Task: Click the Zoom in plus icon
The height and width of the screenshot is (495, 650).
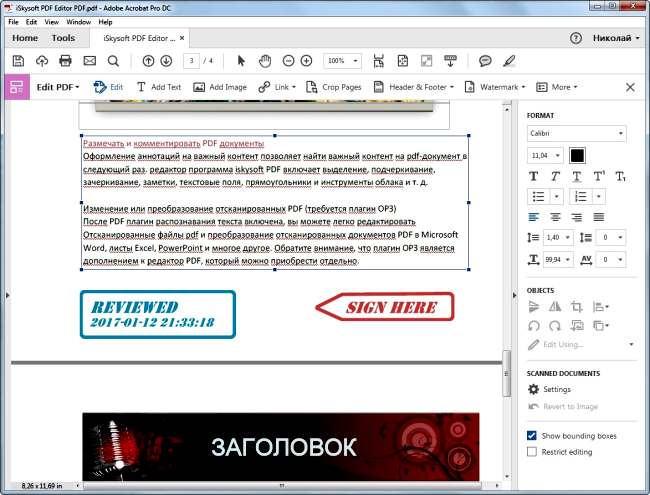Action: tap(308, 61)
